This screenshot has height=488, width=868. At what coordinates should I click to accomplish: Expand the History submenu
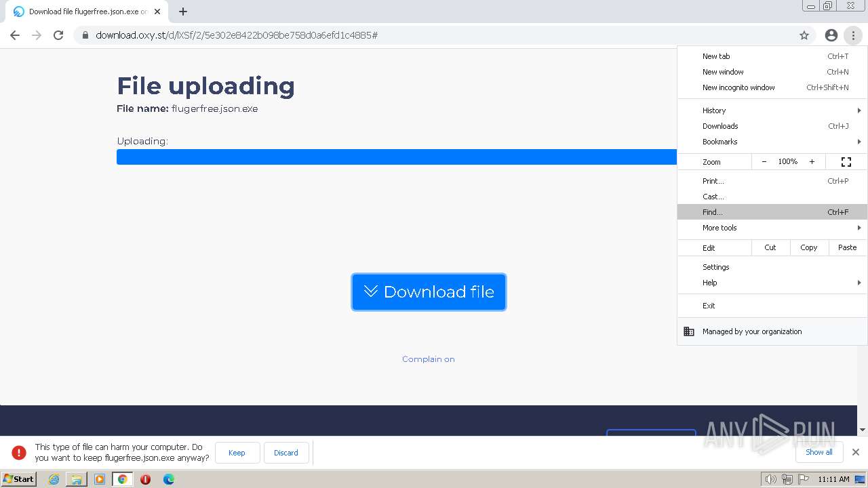pyautogui.click(x=772, y=110)
